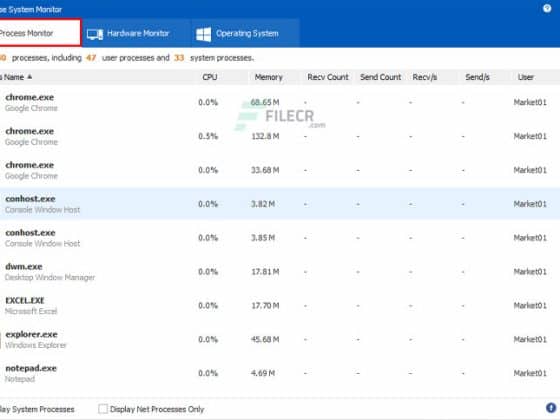Image resolution: width=560 pixels, height=420 pixels.
Task: Enable Display Net Processes Only checkbox
Action: (x=103, y=409)
